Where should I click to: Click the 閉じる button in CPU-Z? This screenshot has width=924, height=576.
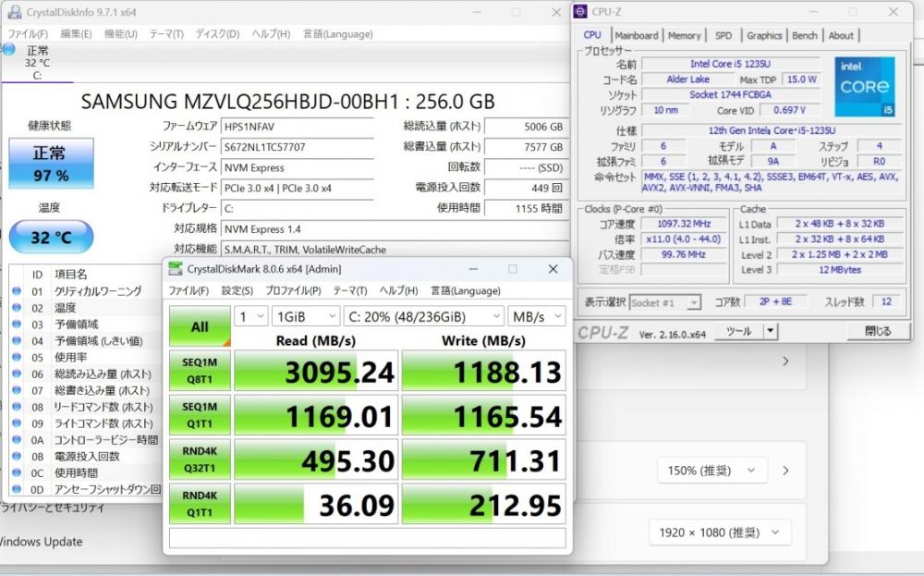[878, 330]
